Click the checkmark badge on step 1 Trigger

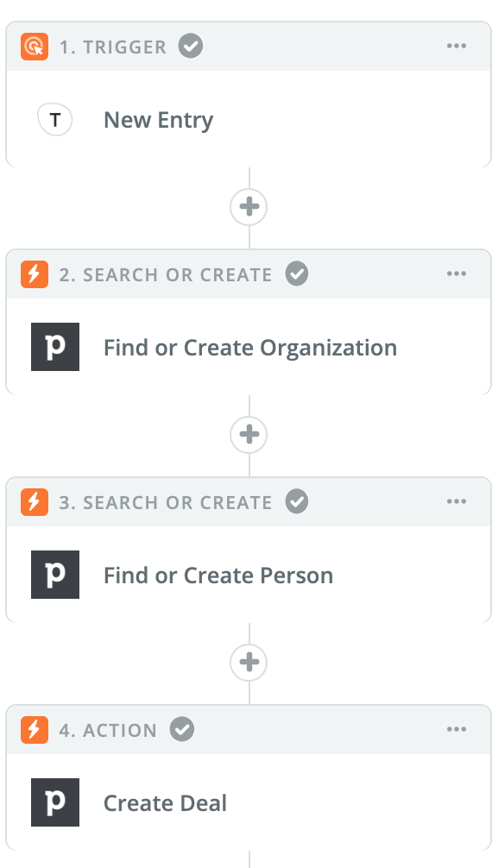point(191,46)
